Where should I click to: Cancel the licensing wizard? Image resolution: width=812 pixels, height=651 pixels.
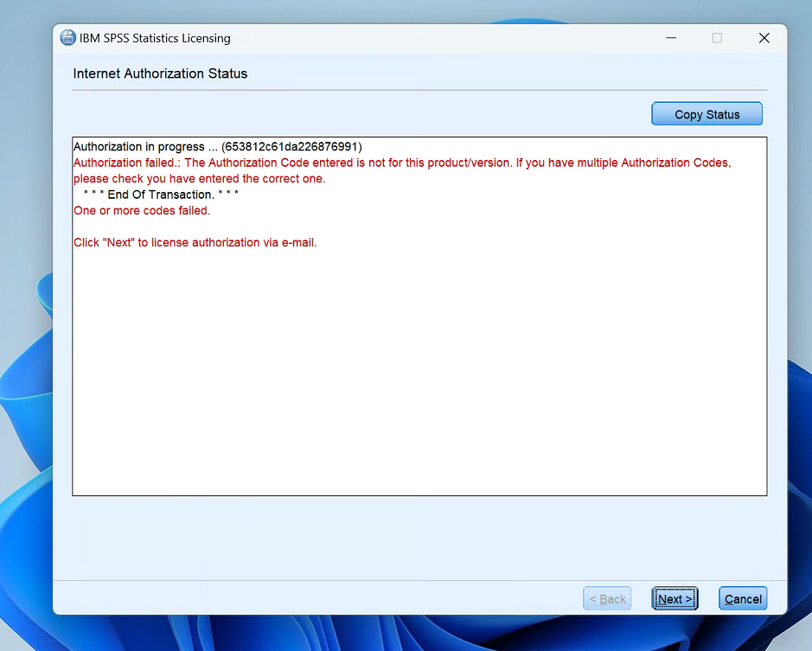[743, 598]
